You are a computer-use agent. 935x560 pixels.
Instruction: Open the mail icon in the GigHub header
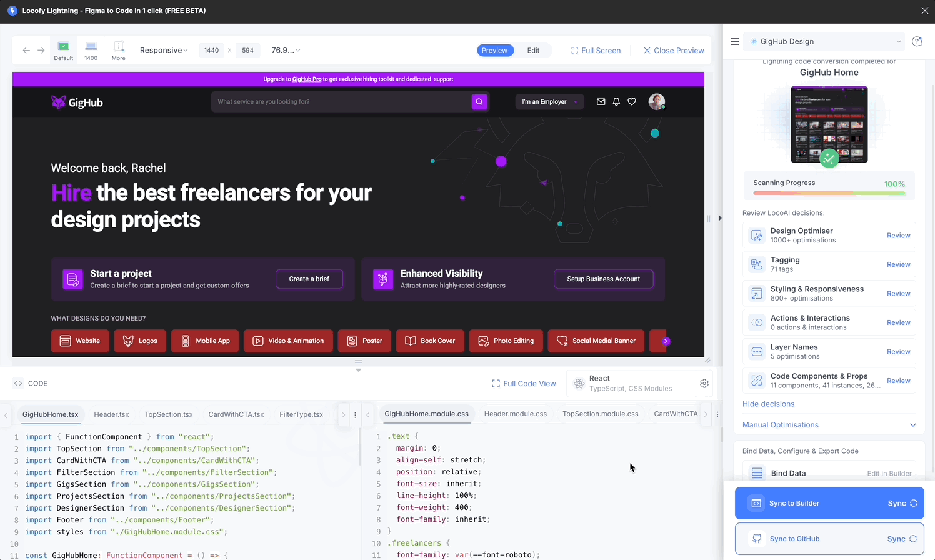click(601, 102)
